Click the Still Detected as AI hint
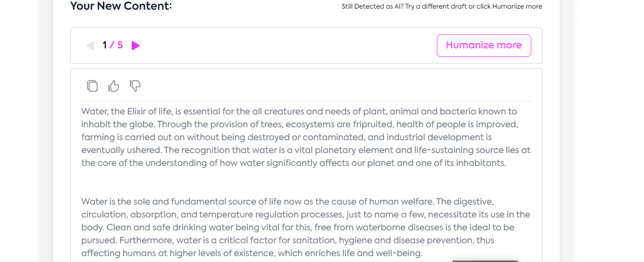The image size is (644, 262). [441, 6]
